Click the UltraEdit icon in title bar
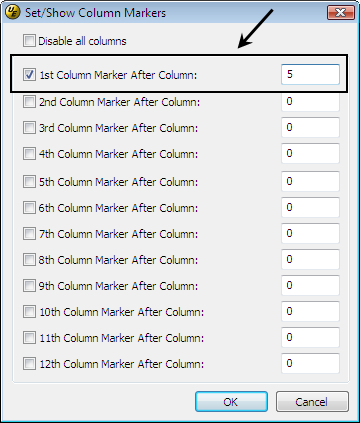The image size is (360, 423). (x=13, y=12)
